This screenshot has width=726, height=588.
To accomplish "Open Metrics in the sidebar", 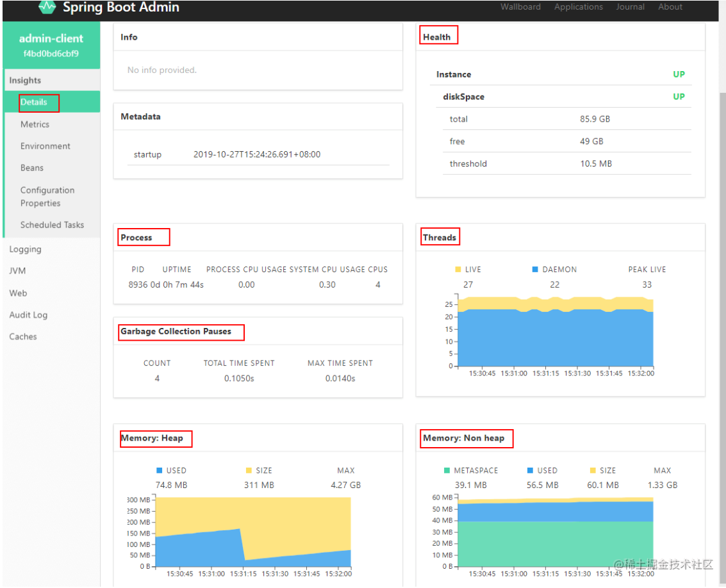I will pos(35,124).
